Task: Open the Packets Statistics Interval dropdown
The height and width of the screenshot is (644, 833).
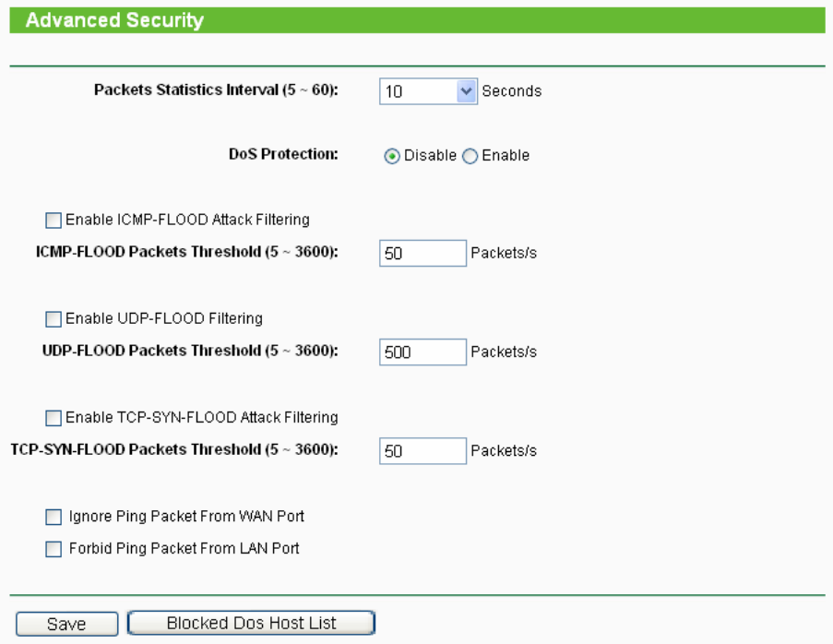Action: click(428, 91)
